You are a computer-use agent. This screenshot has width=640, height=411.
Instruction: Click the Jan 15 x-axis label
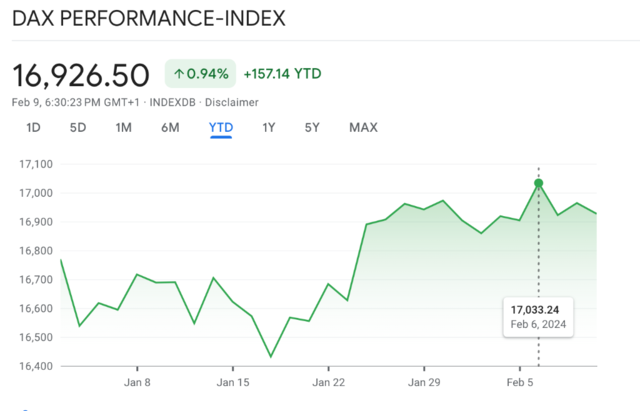point(233,382)
